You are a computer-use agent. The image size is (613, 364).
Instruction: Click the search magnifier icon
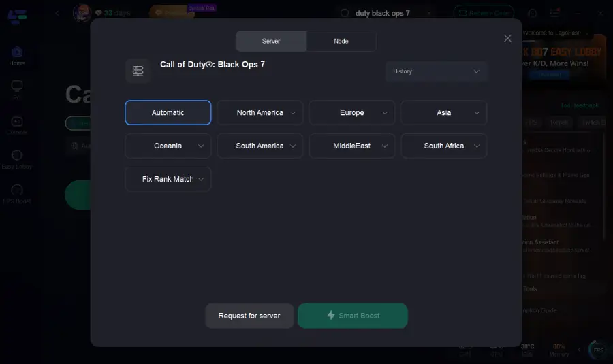[x=345, y=13]
